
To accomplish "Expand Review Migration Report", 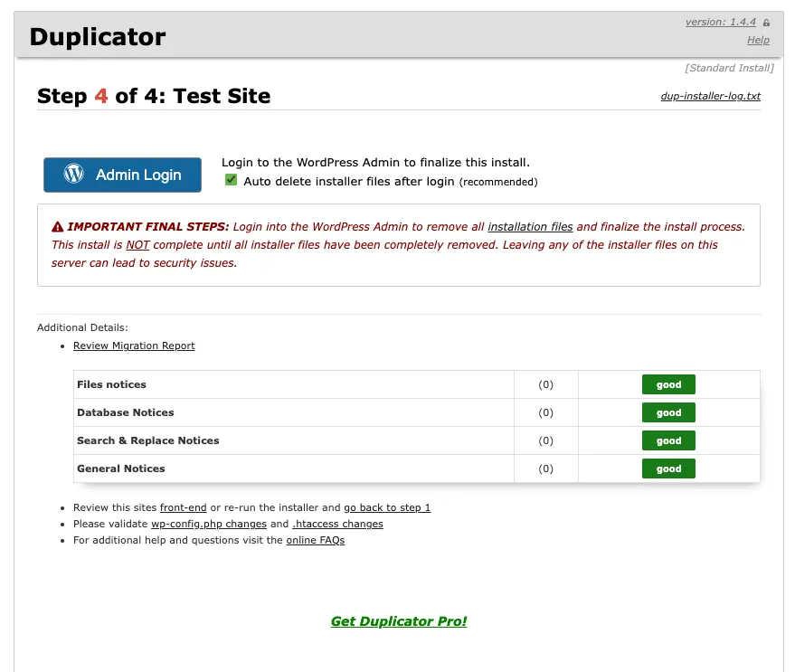I will point(134,345).
